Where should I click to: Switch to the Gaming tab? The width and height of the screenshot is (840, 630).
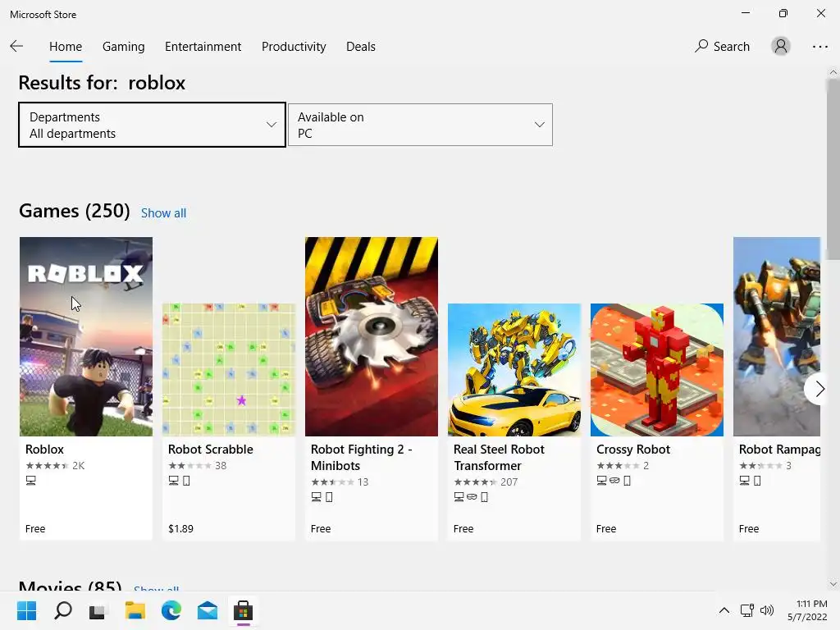tap(123, 47)
